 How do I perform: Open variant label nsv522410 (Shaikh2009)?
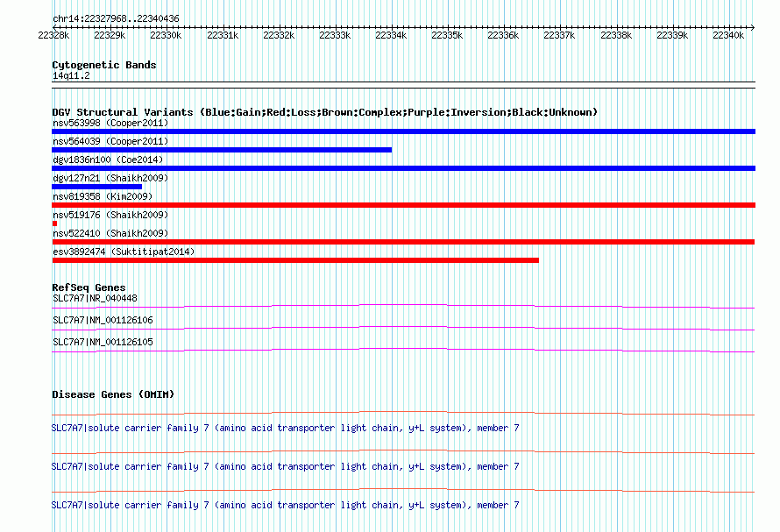pyautogui.click(x=110, y=233)
